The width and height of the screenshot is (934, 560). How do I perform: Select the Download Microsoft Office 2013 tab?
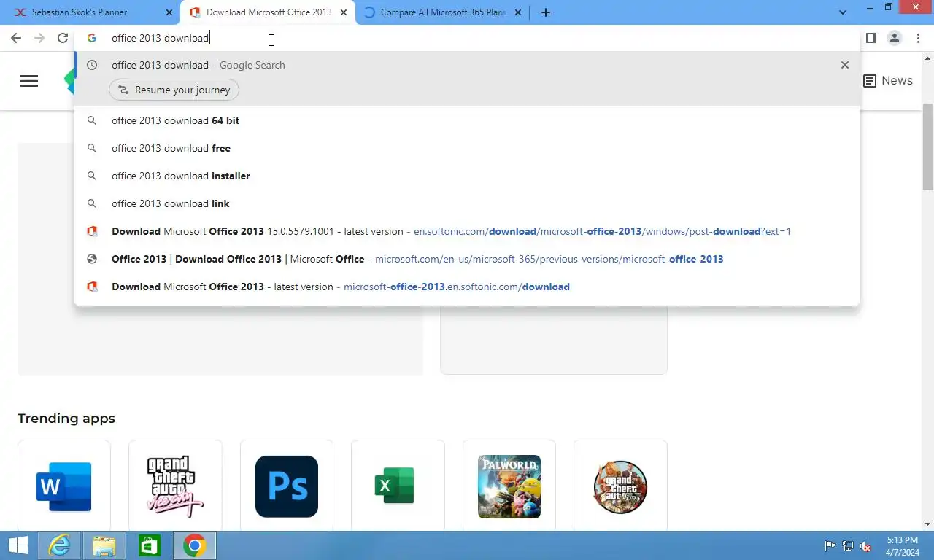(269, 12)
